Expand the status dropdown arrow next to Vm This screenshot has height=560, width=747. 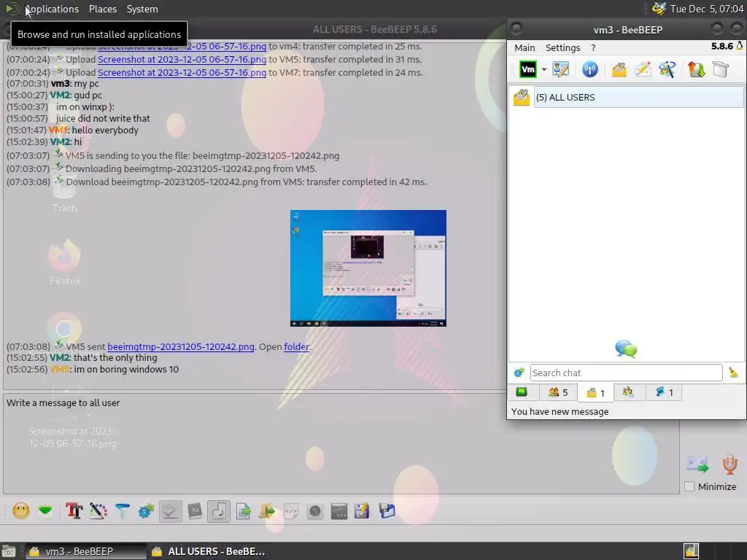click(x=544, y=69)
